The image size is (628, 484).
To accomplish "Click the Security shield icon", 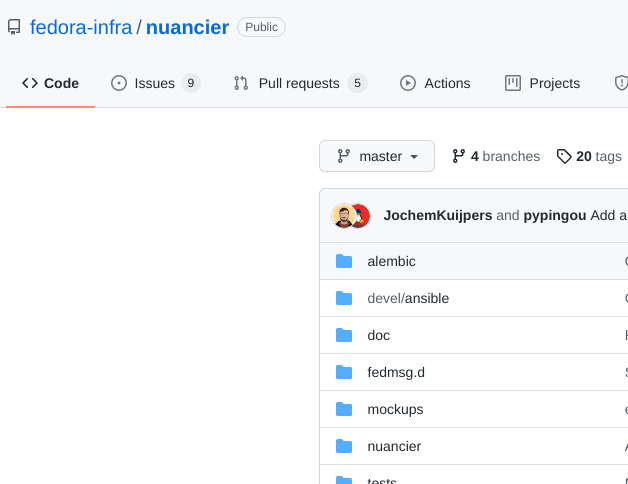I will click(621, 83).
